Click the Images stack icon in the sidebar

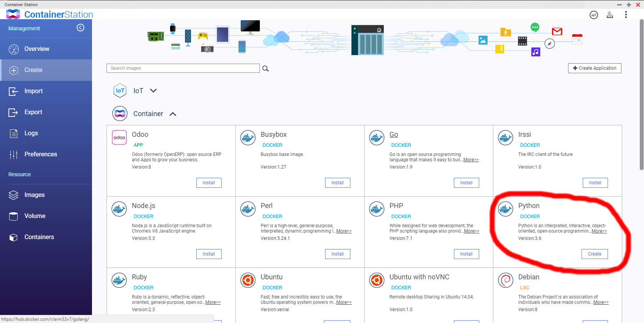13,195
